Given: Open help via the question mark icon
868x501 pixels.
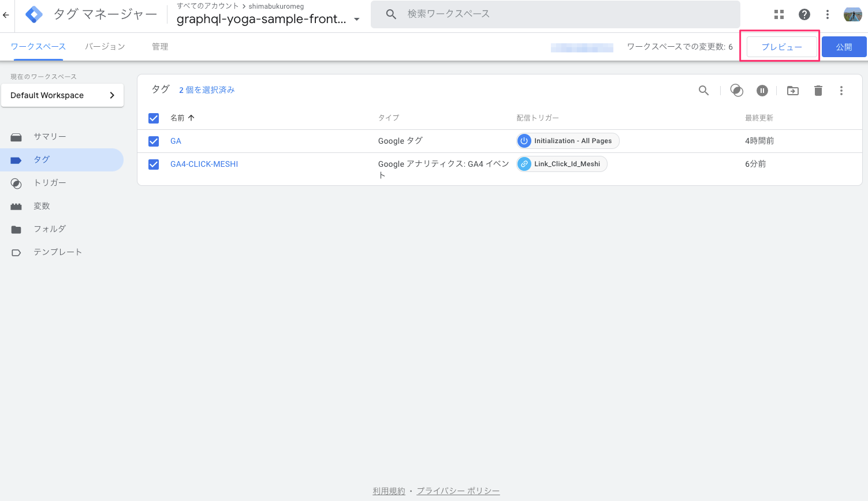Looking at the screenshot, I should tap(804, 14).
